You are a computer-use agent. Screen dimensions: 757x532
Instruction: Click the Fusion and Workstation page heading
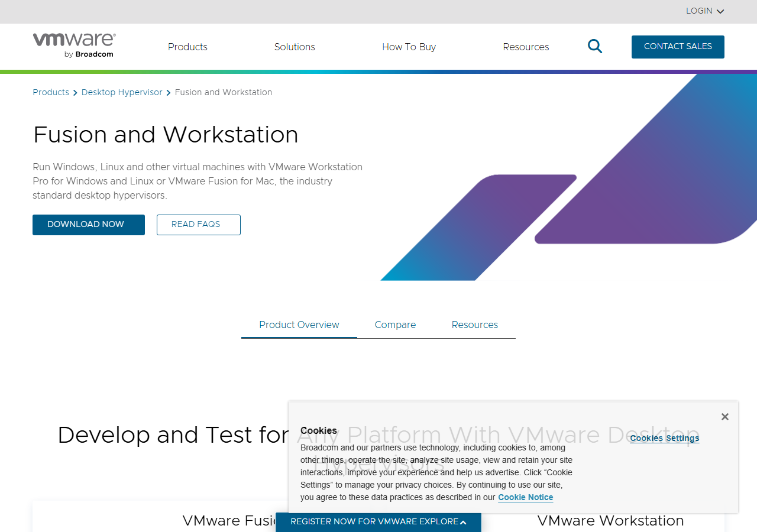pos(166,135)
